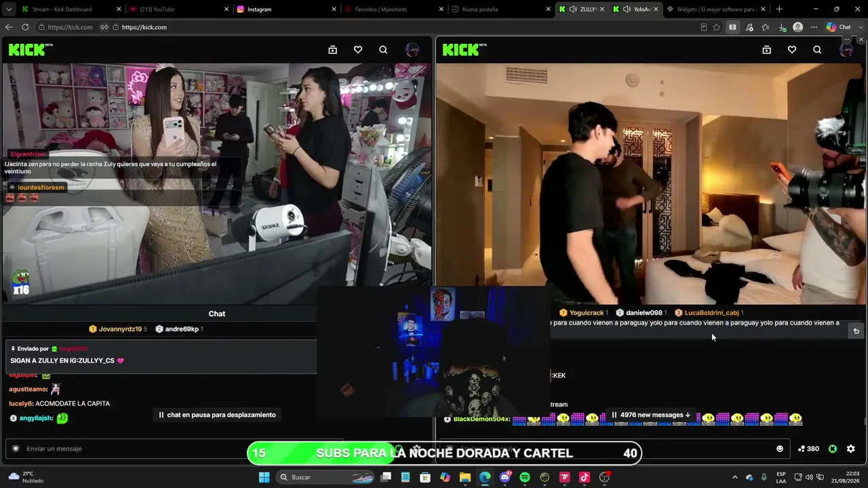
Task: Open followed channels heart in right pane
Action: [791, 49]
